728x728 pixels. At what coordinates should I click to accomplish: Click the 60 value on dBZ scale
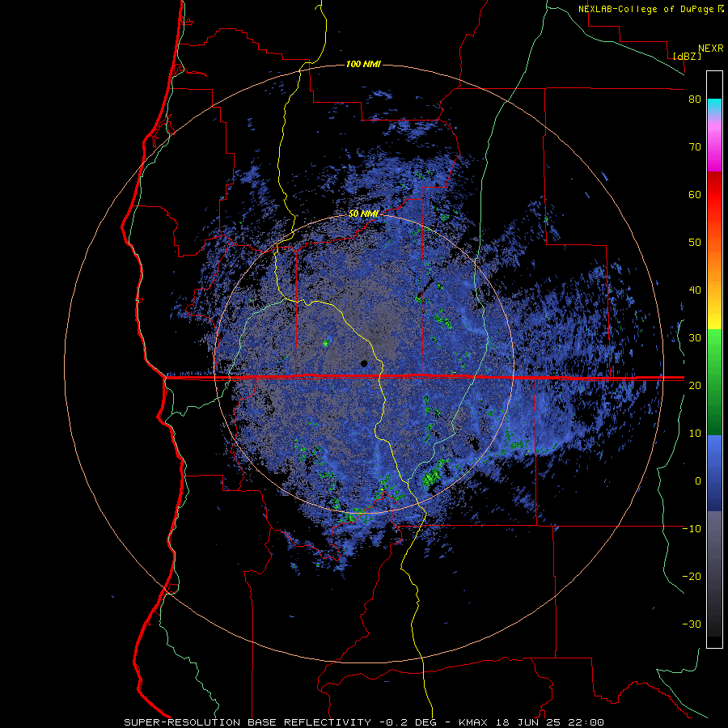(x=695, y=194)
